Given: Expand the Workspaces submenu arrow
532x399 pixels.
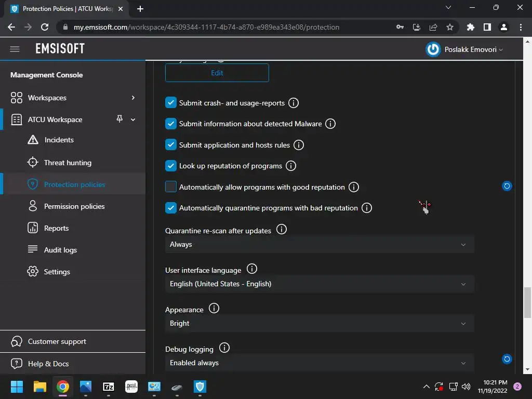Looking at the screenshot, I should click(133, 98).
